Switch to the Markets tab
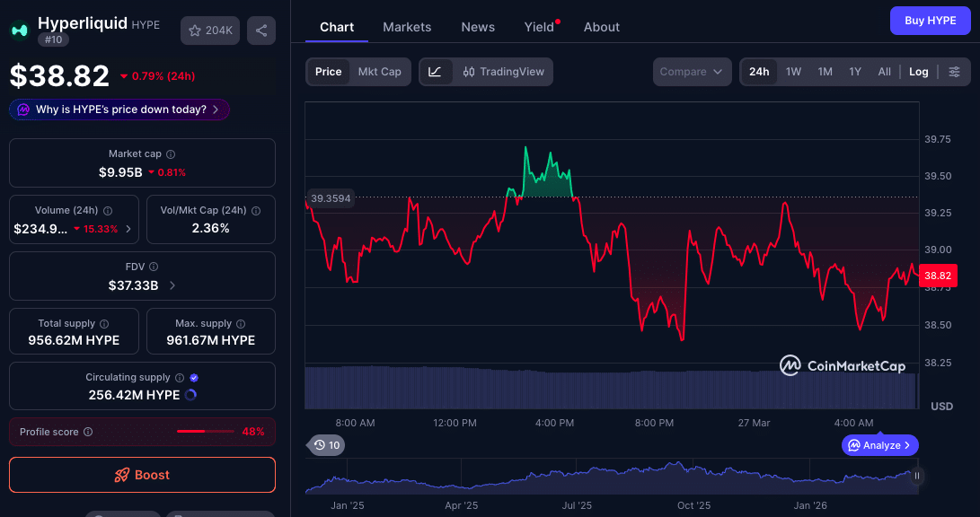 tap(407, 27)
